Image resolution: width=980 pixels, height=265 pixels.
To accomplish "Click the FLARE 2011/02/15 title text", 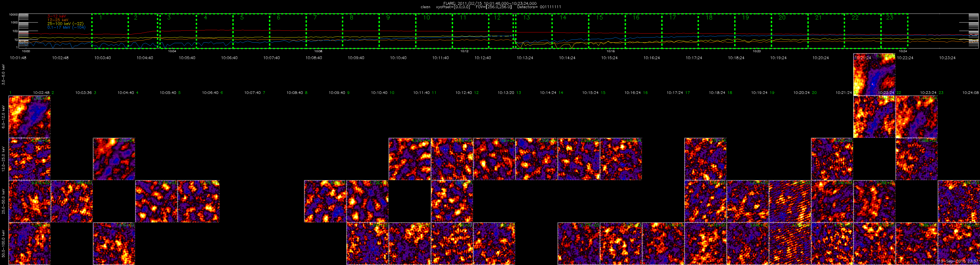I will click(x=490, y=3).
